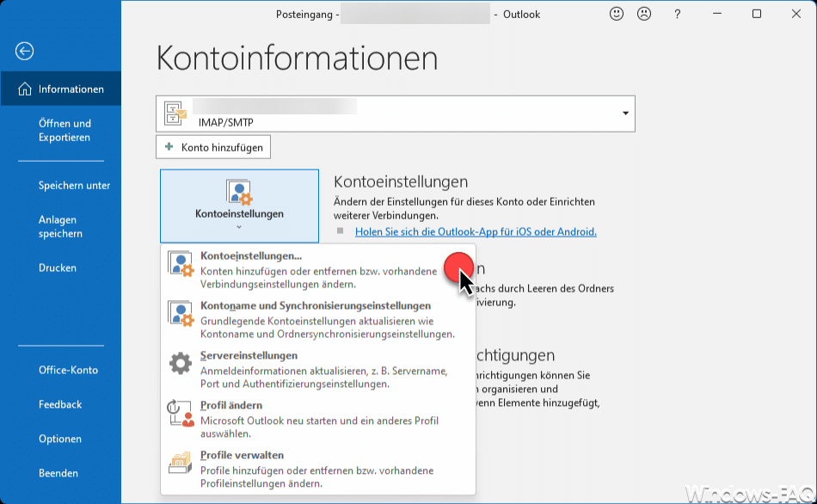This screenshot has width=817, height=504.
Task: Click Beenden to quit Outlook
Action: (58, 473)
